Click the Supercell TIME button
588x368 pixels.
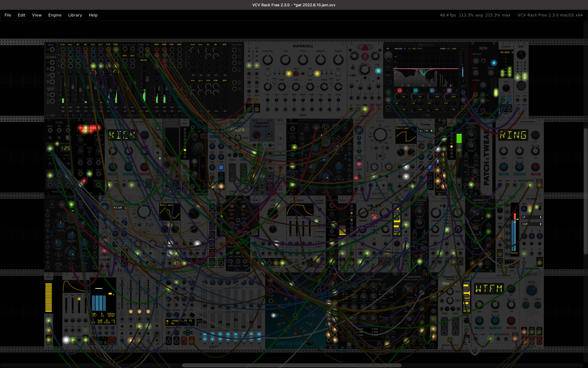click(x=268, y=74)
